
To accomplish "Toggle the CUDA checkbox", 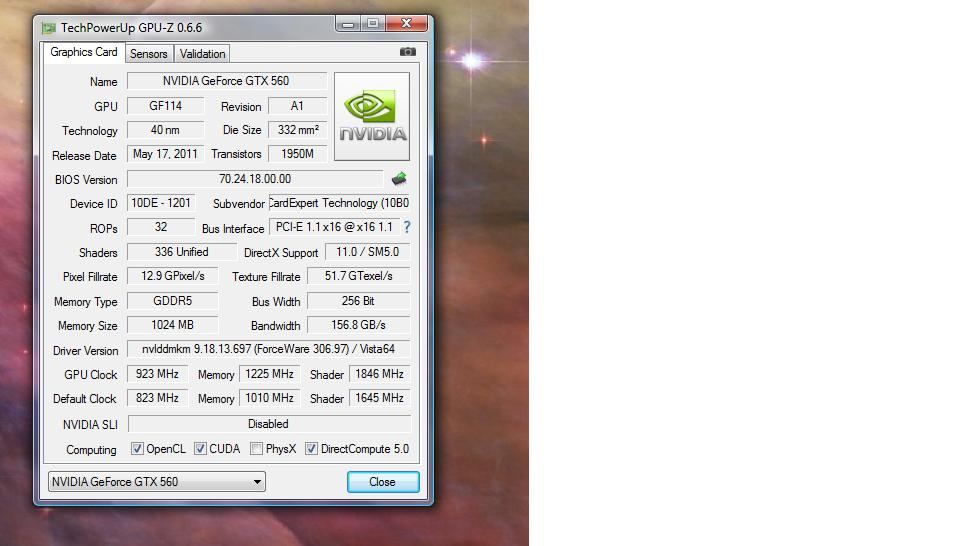I will coord(200,449).
